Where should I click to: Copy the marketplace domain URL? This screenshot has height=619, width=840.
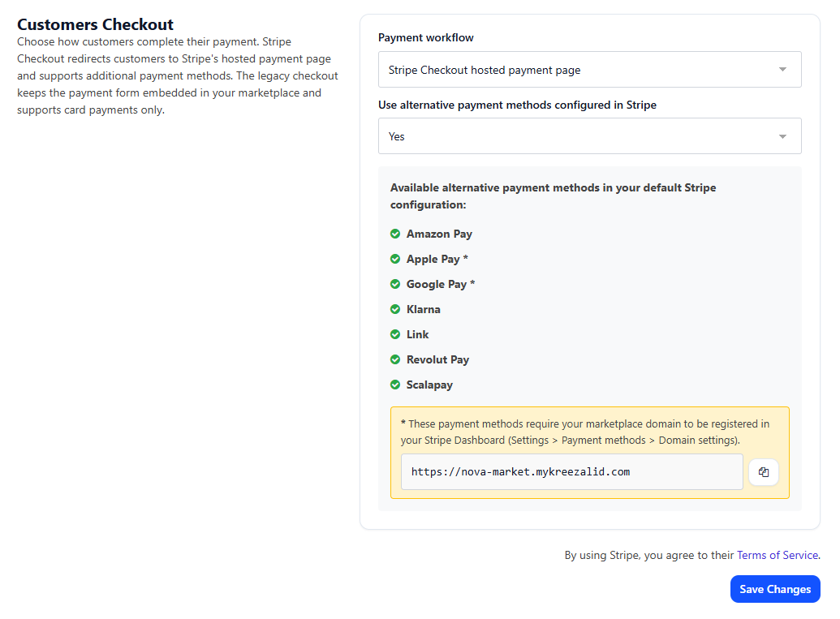coord(764,471)
